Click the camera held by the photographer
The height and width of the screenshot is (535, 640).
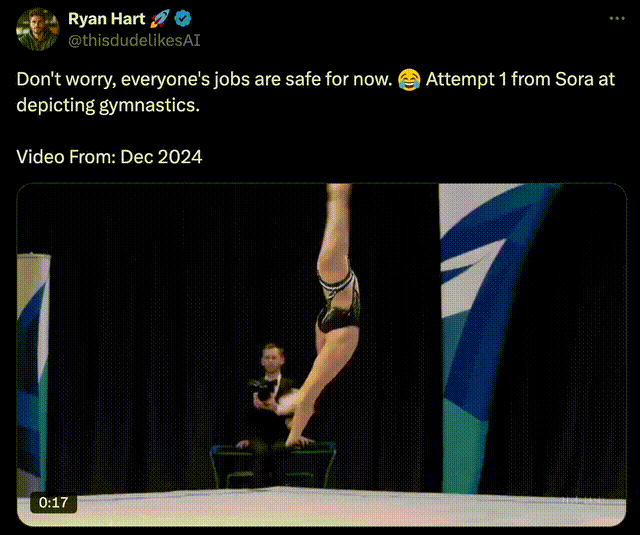[x=261, y=390]
